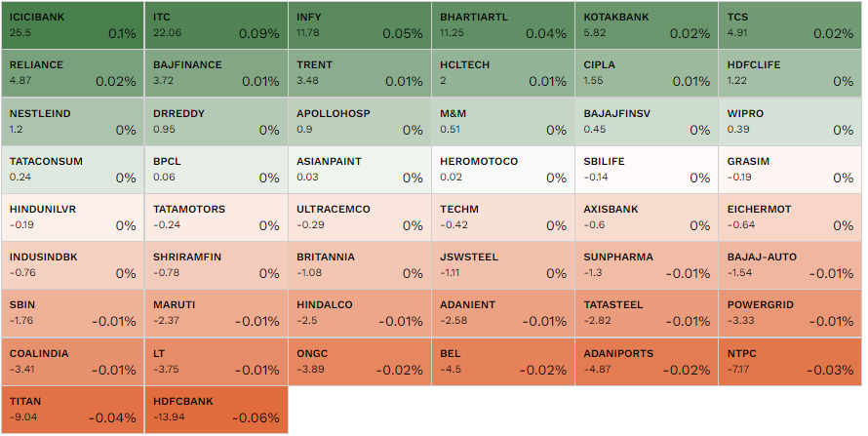Click the COALINDIA tile
Screen dimensions: 868x436
pos(72,361)
